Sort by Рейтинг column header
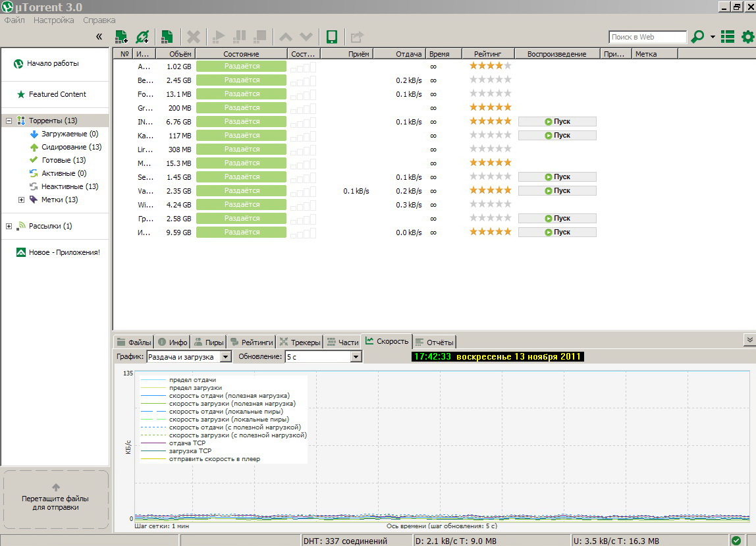756x546 pixels. coord(488,54)
